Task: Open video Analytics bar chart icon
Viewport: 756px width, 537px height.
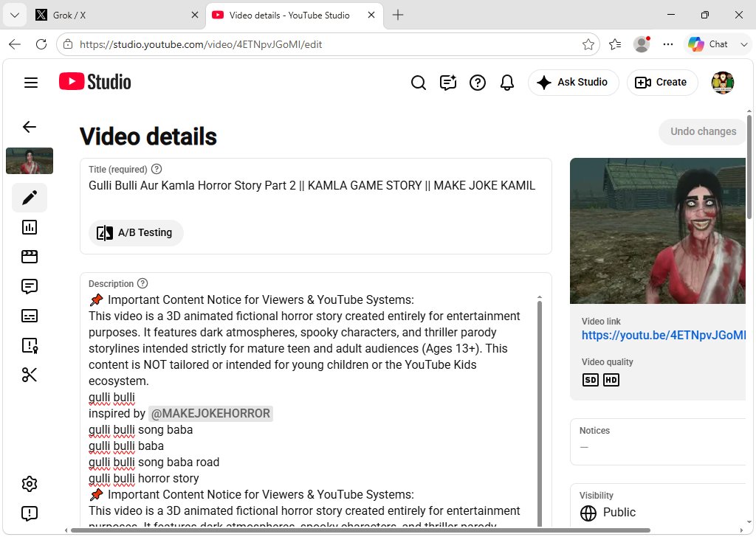Action: click(x=30, y=227)
